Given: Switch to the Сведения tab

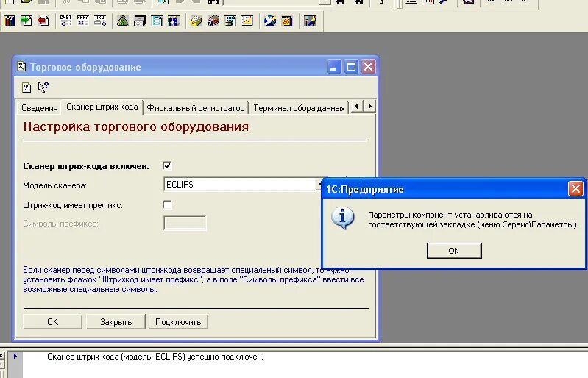Looking at the screenshot, I should pos(40,108).
